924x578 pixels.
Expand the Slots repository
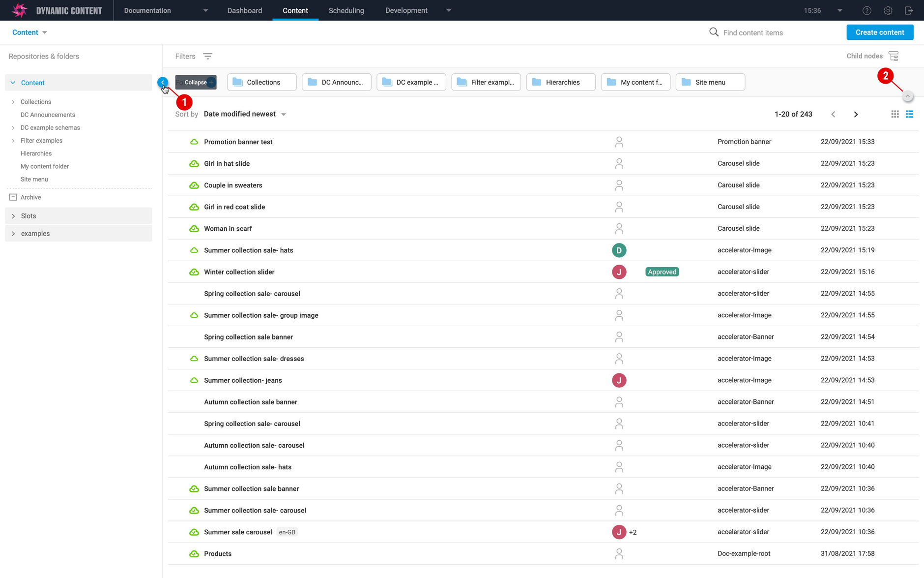click(x=13, y=216)
